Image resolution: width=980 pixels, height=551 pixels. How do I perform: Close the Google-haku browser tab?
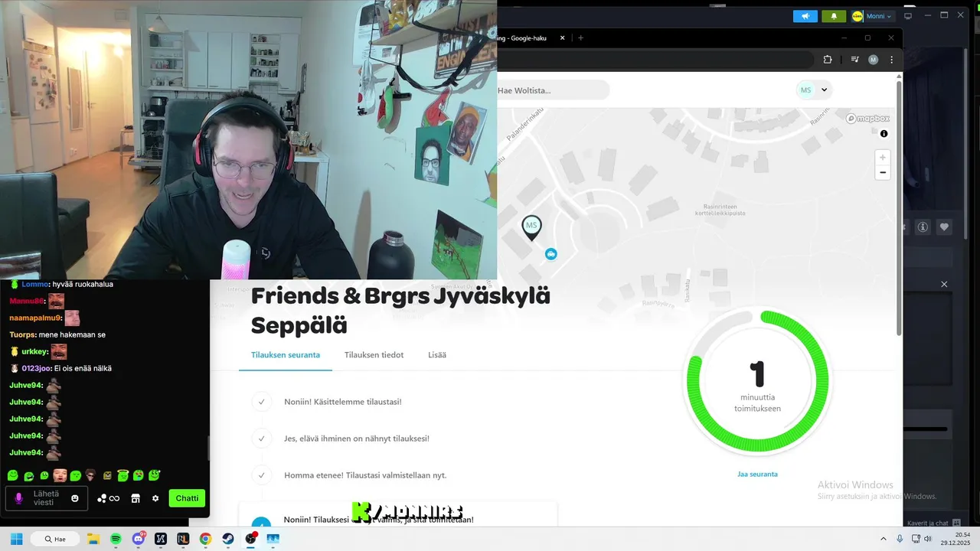(x=563, y=37)
